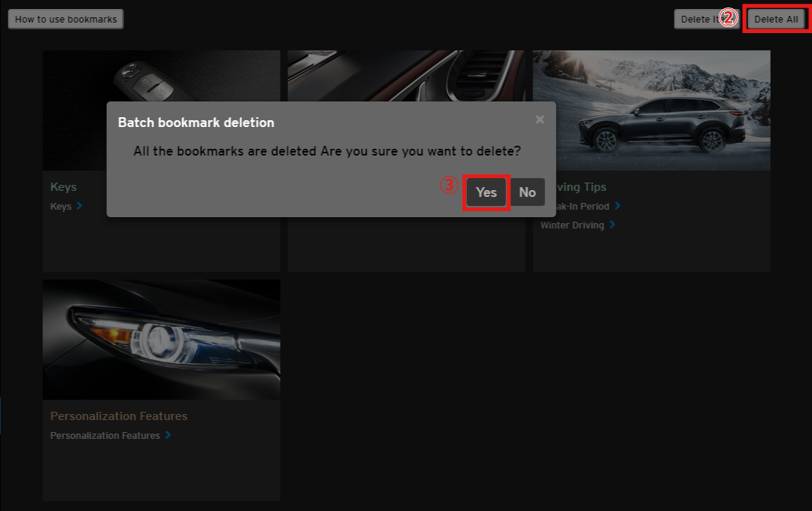The width and height of the screenshot is (812, 511).
Task: Cancel deletion with the No button
Action: tap(528, 192)
